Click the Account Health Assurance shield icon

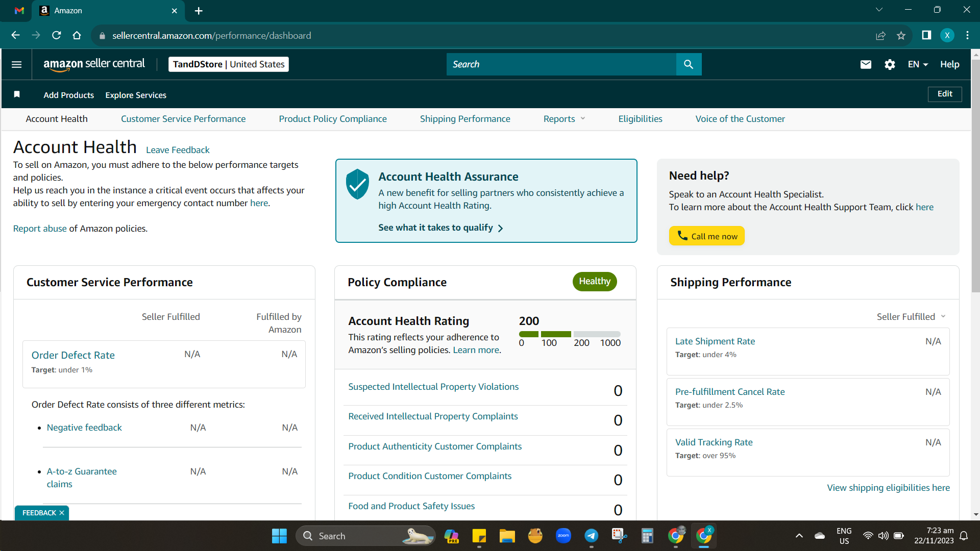coord(357,184)
